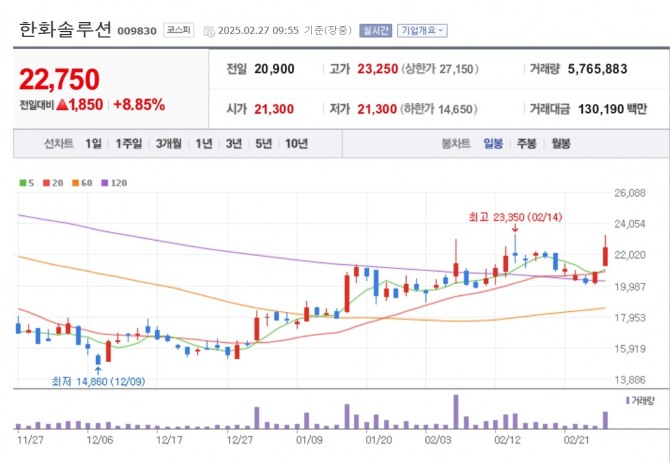Click the orange 60-day moving average swatch
Viewport: 670px width, 462px height.
(x=76, y=183)
